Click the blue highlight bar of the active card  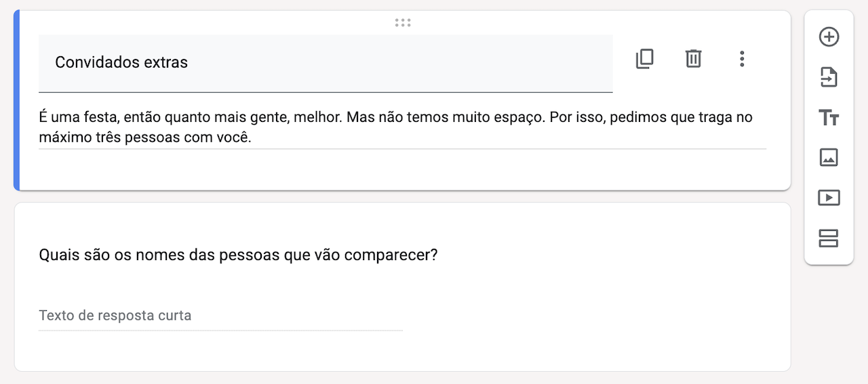17,100
